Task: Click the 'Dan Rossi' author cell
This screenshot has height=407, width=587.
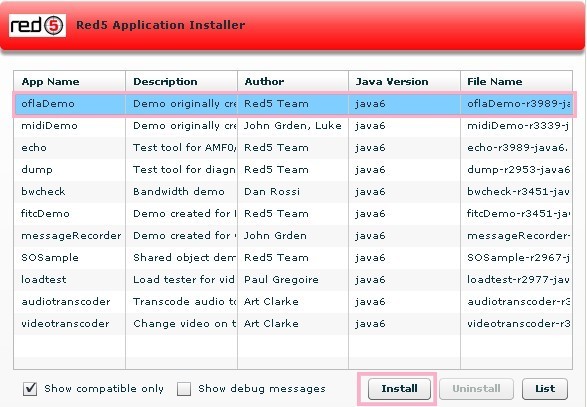Action: 293,192
